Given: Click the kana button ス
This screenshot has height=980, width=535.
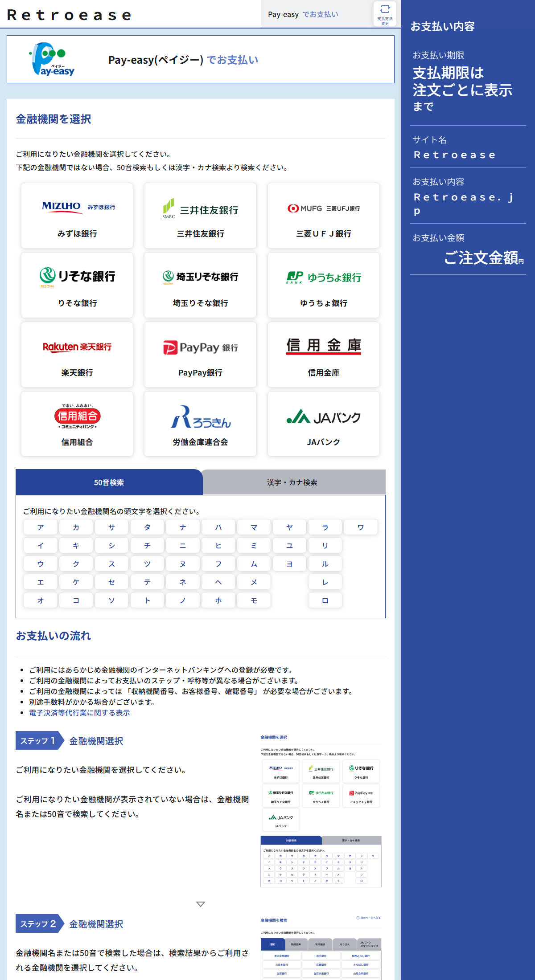Looking at the screenshot, I should [x=112, y=563].
